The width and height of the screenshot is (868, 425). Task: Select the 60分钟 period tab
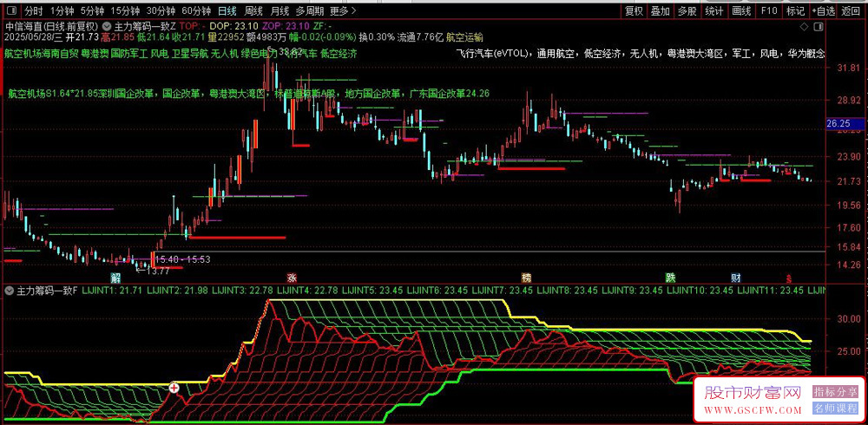196,10
